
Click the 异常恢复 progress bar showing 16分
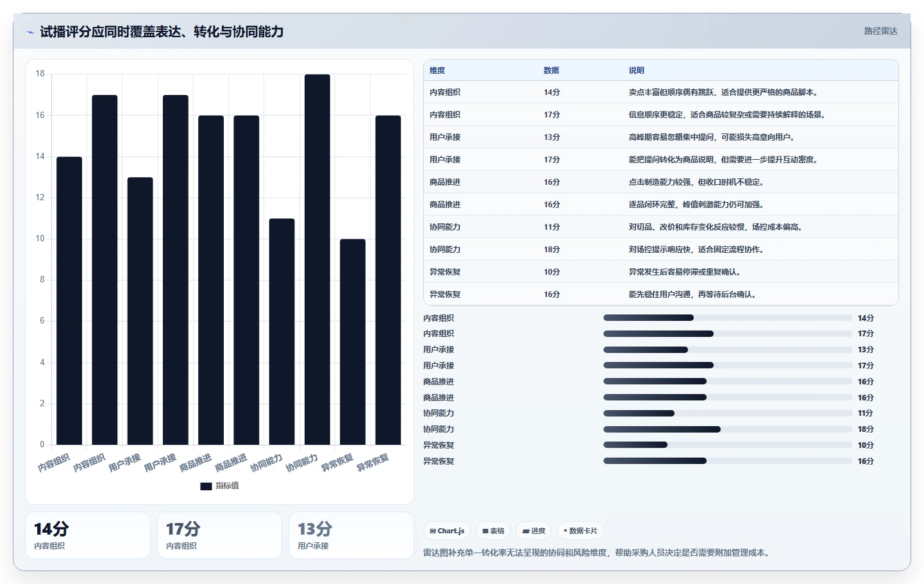[x=728, y=461]
